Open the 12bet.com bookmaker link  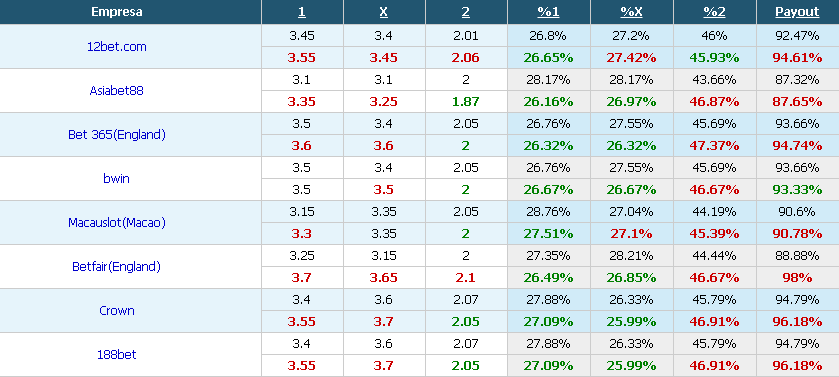tap(117, 47)
